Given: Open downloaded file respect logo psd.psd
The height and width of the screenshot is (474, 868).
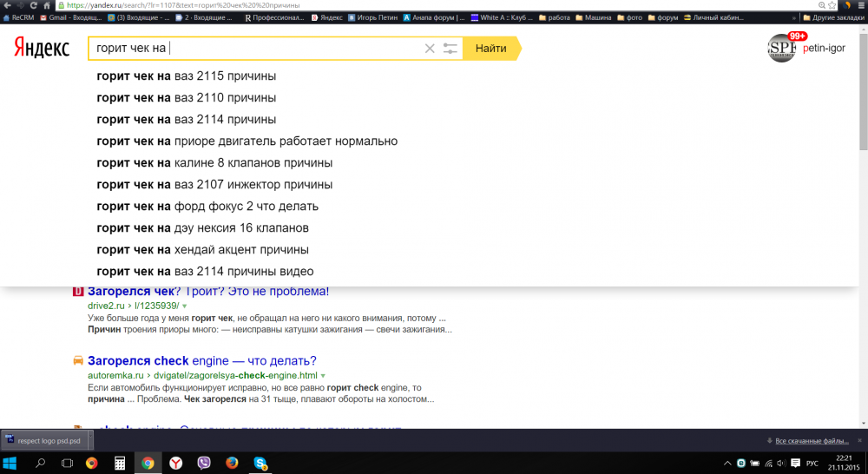Looking at the screenshot, I should [x=43, y=441].
